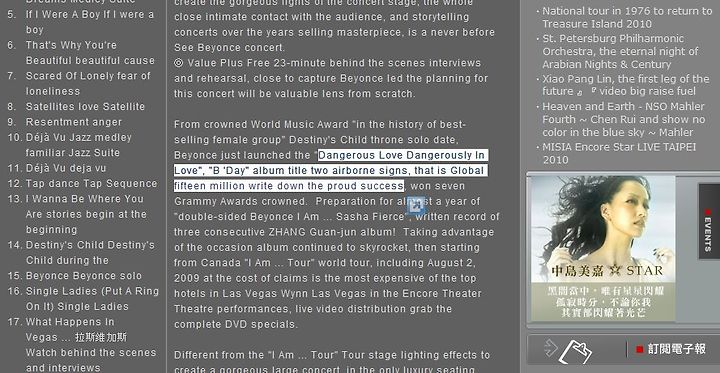This screenshot has width=720, height=373.
Task: Click track 7 'Scared Of Lonely'
Action: pyautogui.click(x=88, y=84)
